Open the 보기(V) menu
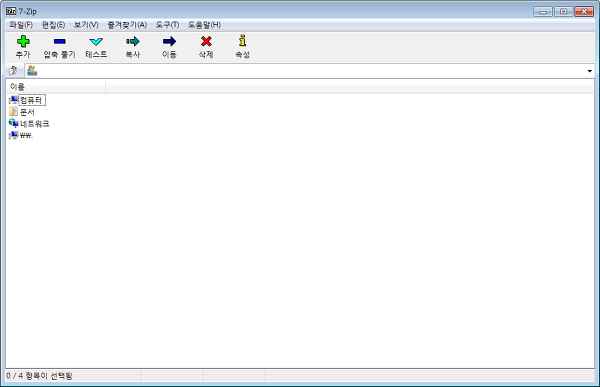This screenshot has height=387, width=600. click(86, 25)
